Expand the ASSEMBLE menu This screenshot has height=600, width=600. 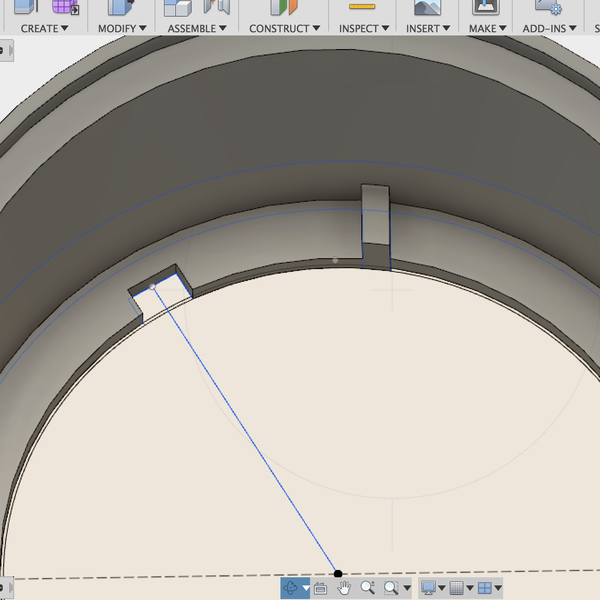click(197, 28)
